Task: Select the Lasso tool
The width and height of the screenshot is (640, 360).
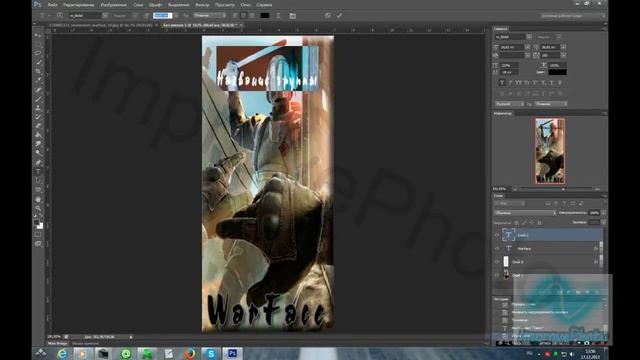Action: tap(38, 53)
